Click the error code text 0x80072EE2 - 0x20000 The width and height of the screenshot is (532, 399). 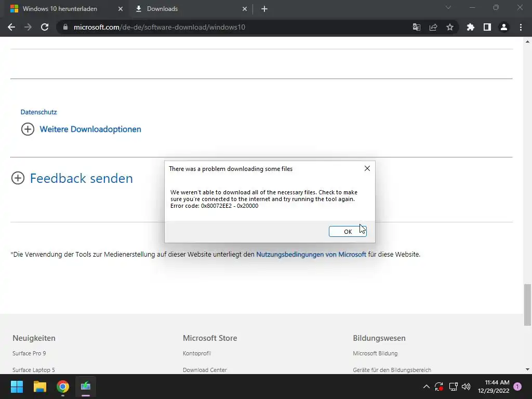230,206
